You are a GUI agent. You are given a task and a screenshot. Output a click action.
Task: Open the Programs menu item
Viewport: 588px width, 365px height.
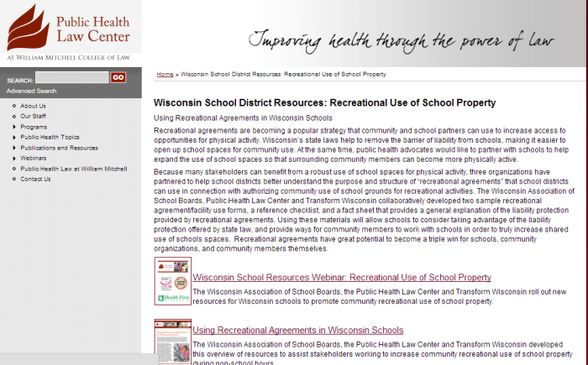coord(34,127)
